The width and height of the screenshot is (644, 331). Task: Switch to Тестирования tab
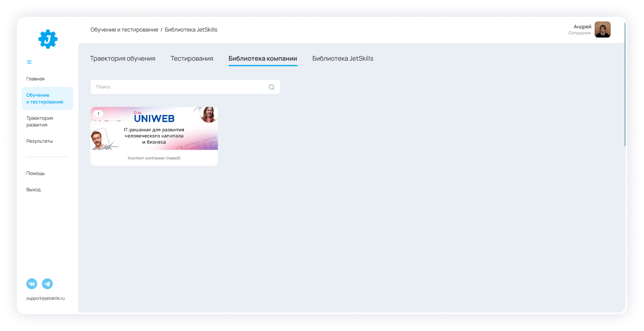192,59
